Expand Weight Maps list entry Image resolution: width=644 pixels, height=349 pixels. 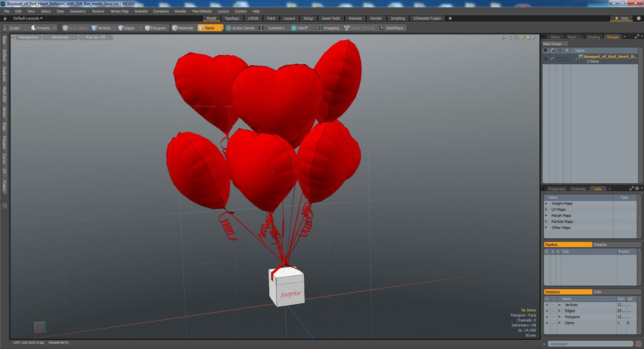point(546,203)
